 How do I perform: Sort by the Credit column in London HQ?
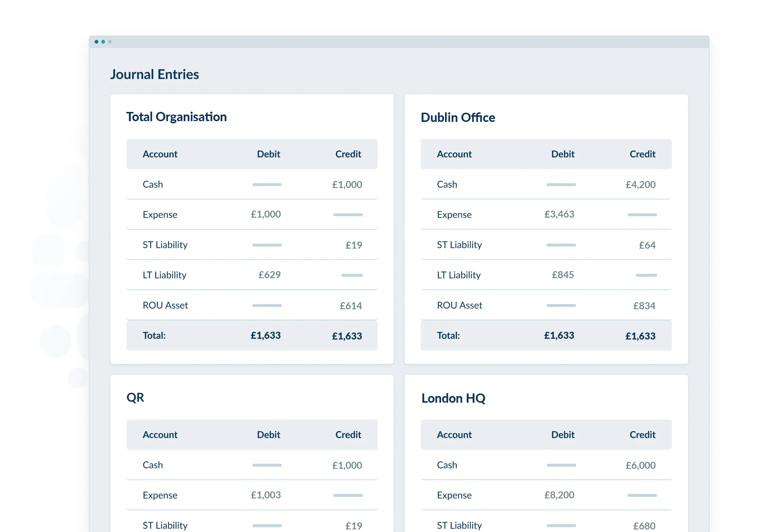[x=642, y=434]
